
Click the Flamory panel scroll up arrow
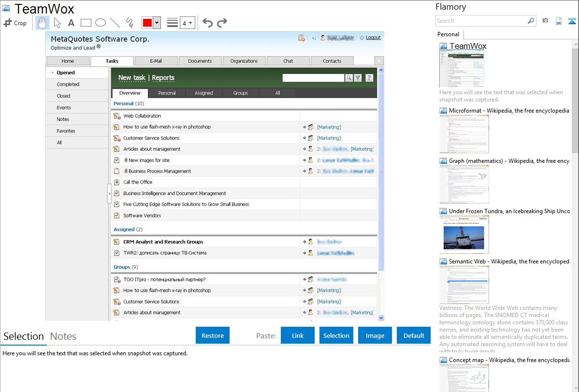(575, 44)
